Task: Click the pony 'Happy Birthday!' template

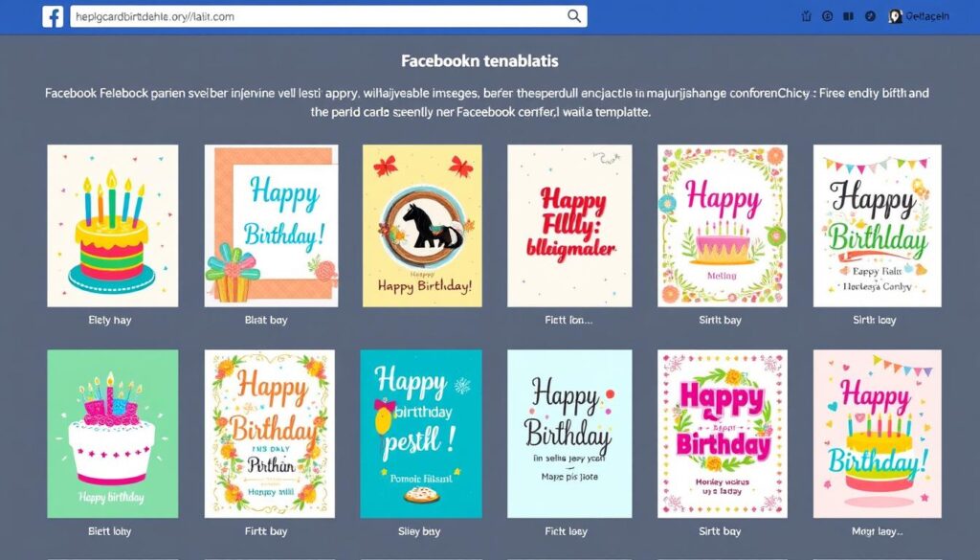Action: 421,225
